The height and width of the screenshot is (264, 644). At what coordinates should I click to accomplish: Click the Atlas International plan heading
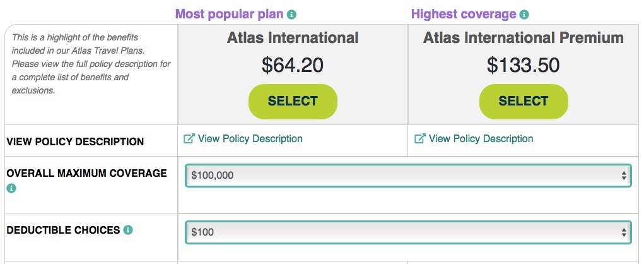pyautogui.click(x=293, y=38)
